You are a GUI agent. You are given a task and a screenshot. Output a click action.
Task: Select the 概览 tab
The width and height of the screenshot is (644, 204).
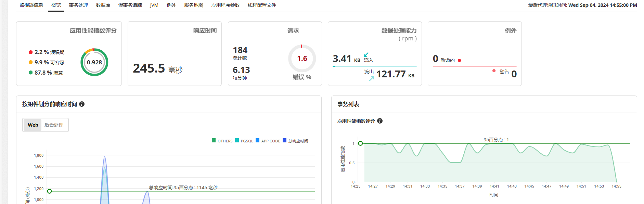point(56,5)
